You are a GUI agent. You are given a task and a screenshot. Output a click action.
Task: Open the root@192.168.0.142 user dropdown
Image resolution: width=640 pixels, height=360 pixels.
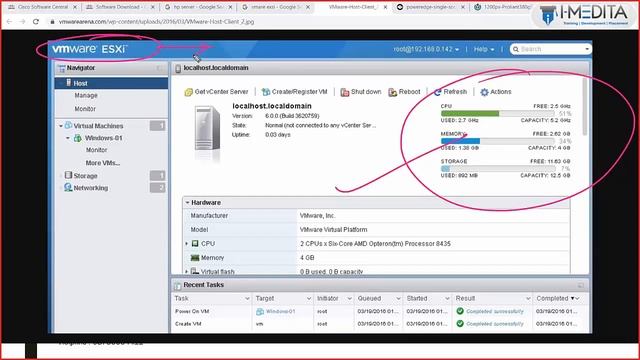(426, 49)
